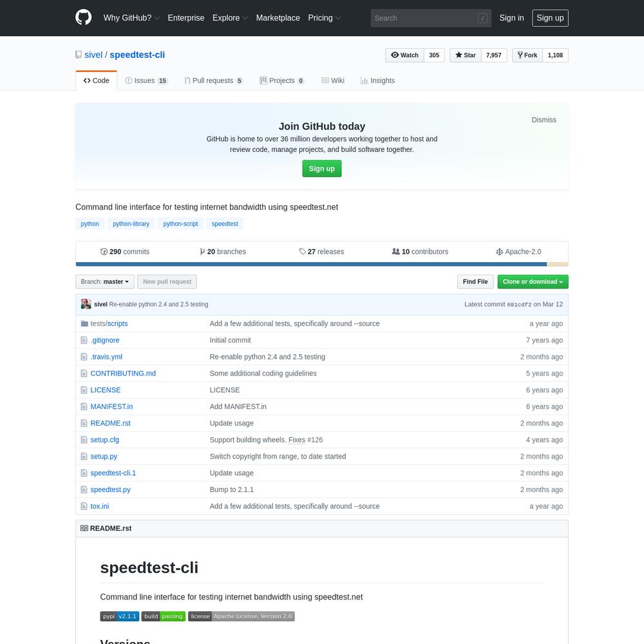Watch the speedtest-cli repository

click(x=404, y=55)
